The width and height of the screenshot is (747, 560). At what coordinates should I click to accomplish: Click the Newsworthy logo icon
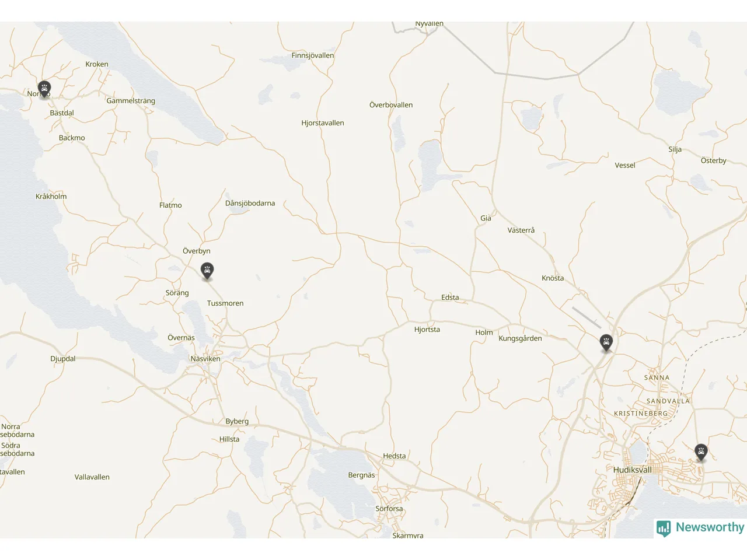[x=663, y=528]
